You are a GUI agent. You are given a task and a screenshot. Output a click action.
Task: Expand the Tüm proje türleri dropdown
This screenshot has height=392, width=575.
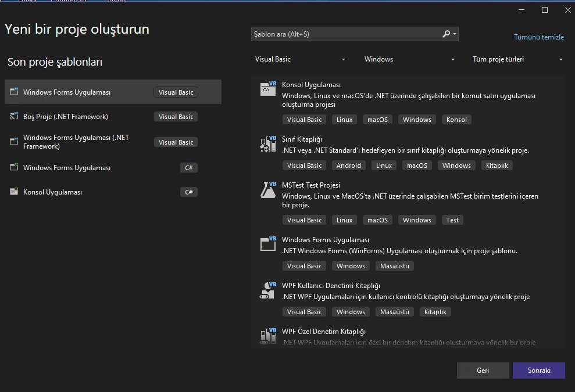point(517,59)
